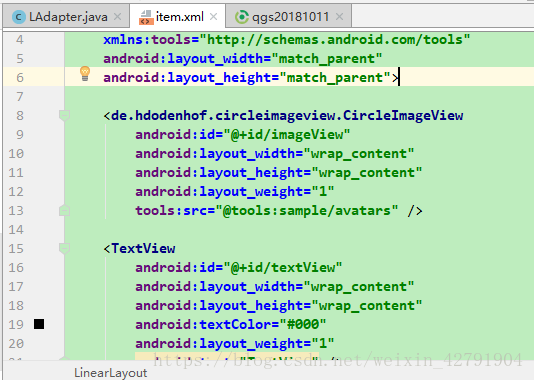Image resolution: width=534 pixels, height=380 pixels.
Task: Click the "@+id/textView" value
Action: tap(283, 268)
